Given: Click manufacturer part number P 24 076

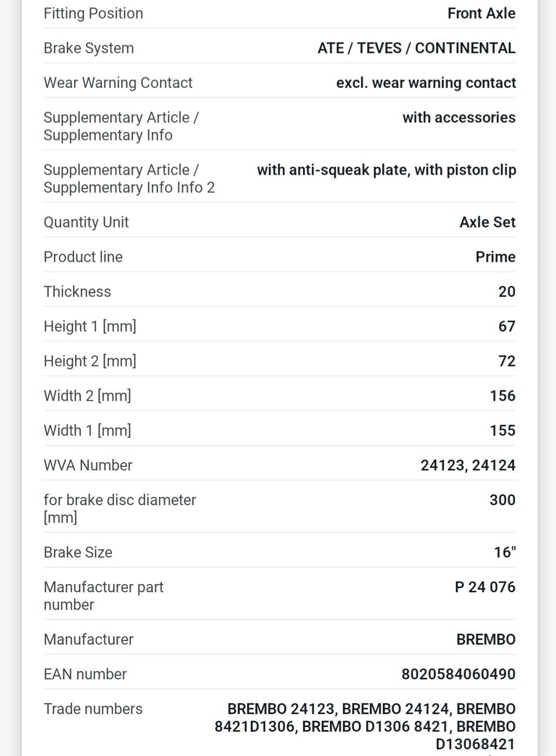Looking at the screenshot, I should click(x=485, y=587).
